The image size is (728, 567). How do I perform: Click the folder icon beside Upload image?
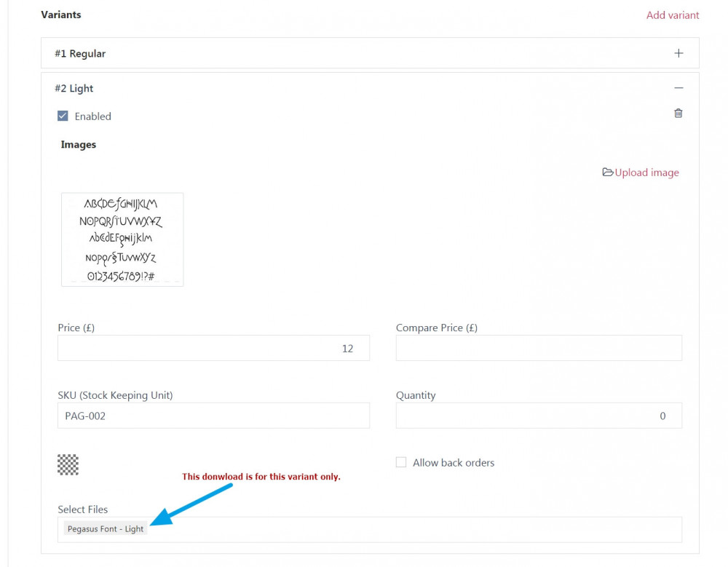(x=608, y=173)
